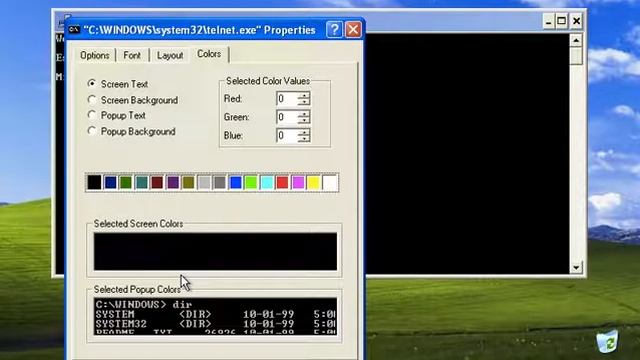The width and height of the screenshot is (640, 360).
Task: Pick the bright blue color swatch
Action: click(236, 182)
